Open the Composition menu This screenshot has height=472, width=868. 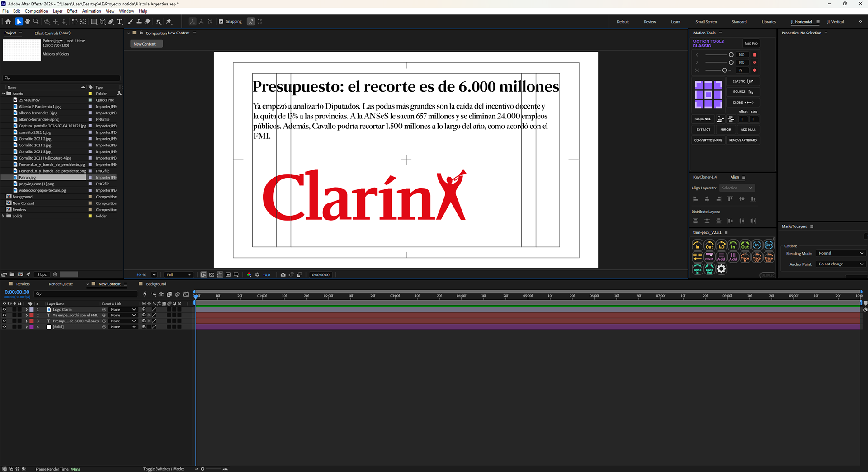[x=36, y=11]
